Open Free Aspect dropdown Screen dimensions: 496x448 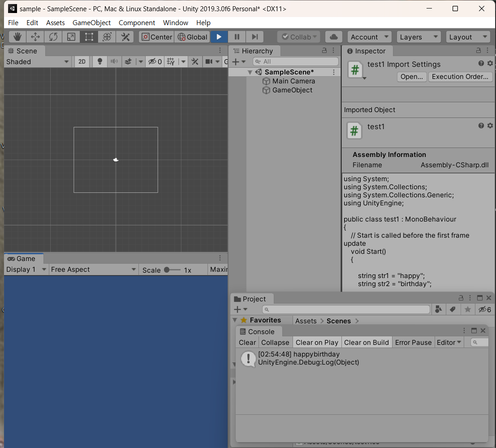coord(93,270)
